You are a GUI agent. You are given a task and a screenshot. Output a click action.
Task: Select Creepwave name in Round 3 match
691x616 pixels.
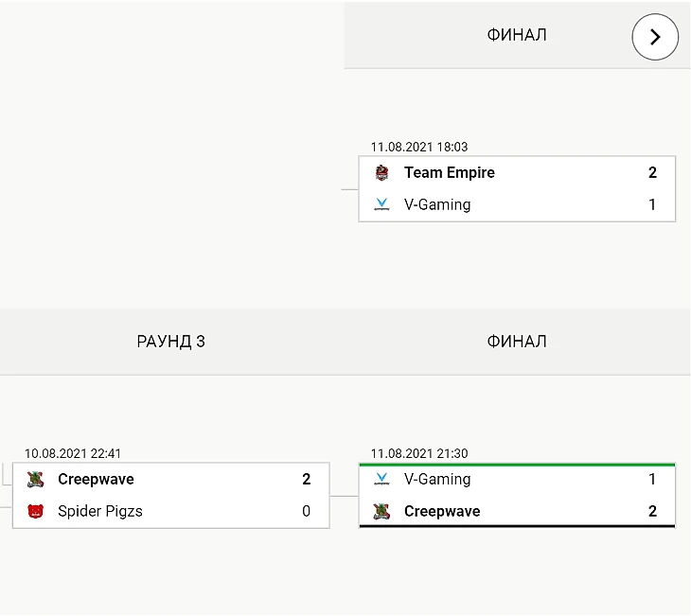[x=96, y=480]
